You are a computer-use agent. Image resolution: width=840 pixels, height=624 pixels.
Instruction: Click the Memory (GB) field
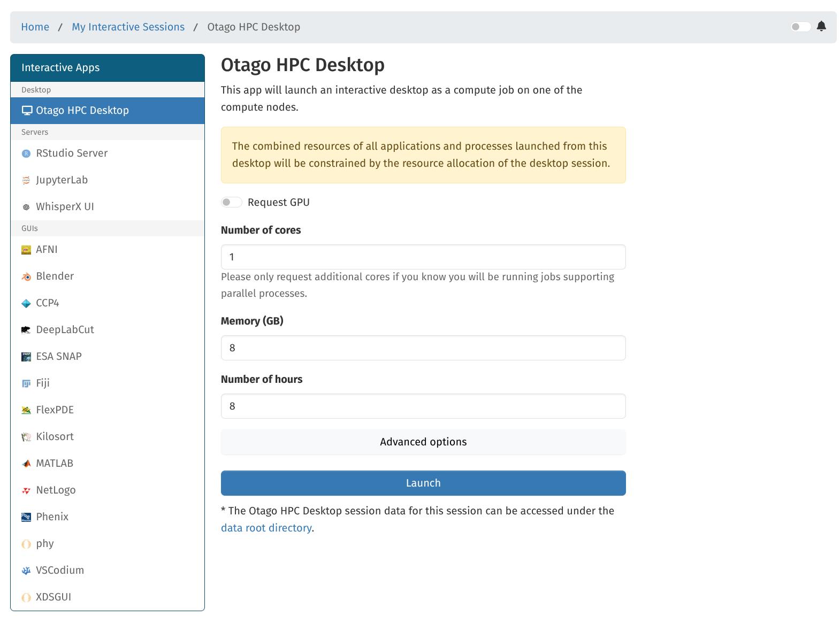pyautogui.click(x=423, y=348)
